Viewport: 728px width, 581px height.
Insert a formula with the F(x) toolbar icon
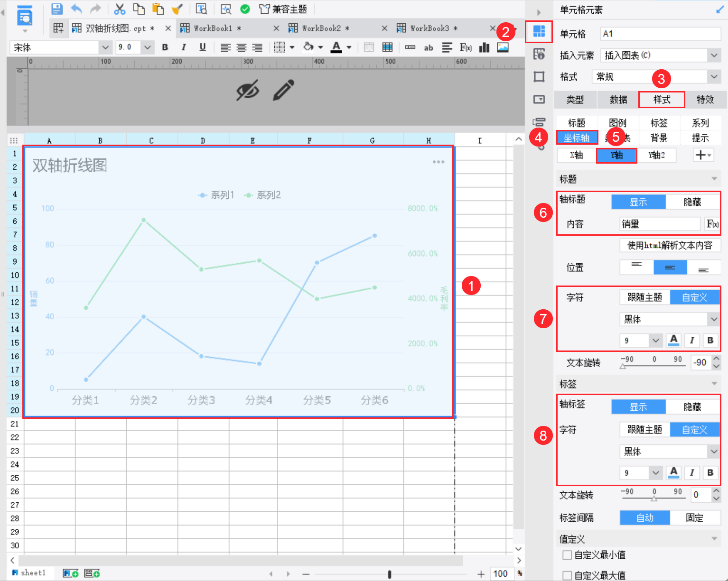(466, 47)
